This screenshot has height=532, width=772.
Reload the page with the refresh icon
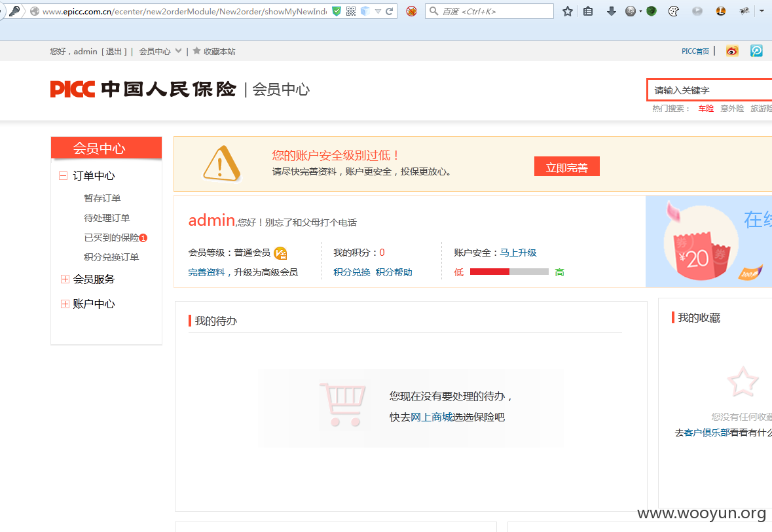390,11
